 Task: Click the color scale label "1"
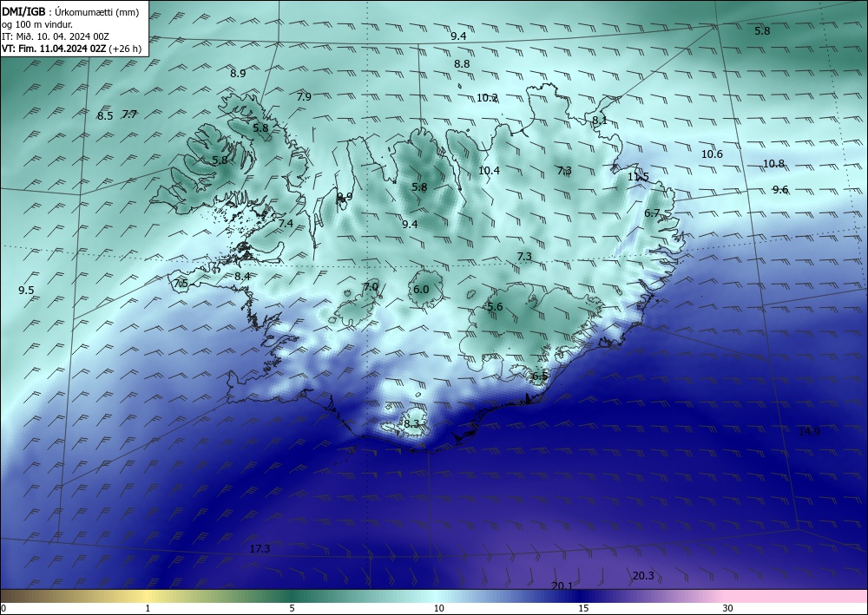[x=148, y=608]
